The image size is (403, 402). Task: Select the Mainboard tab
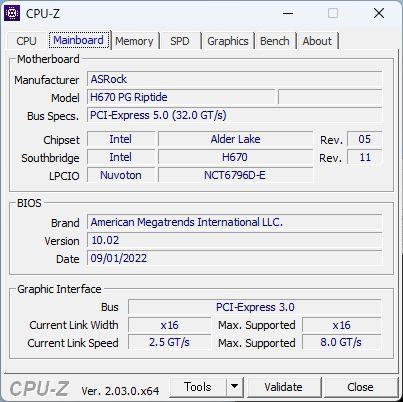coord(79,40)
